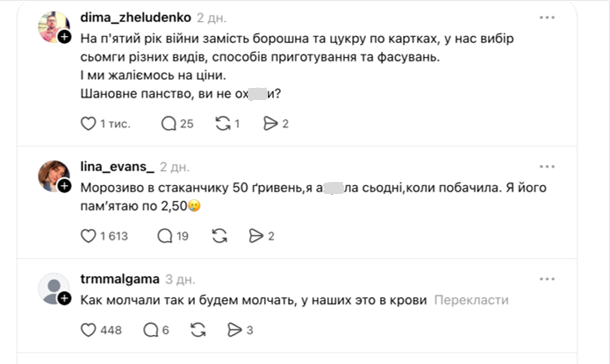The height and width of the screenshot is (364, 610).
Task: Open dima_zheludenko profile via username
Action: (x=136, y=18)
